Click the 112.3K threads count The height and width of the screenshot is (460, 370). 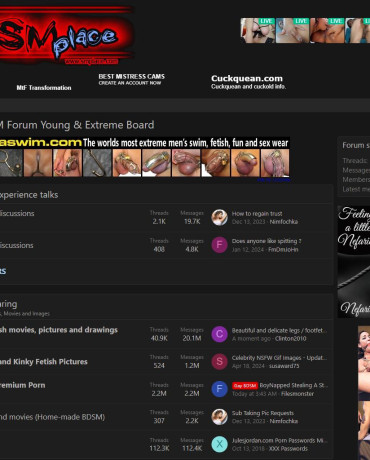click(x=159, y=448)
